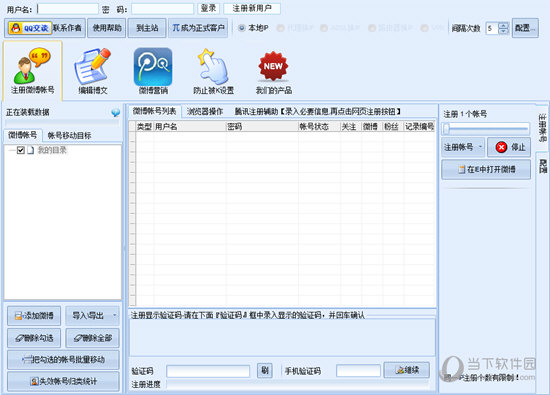
Task: Click the 用户名 input field
Action: (68, 9)
